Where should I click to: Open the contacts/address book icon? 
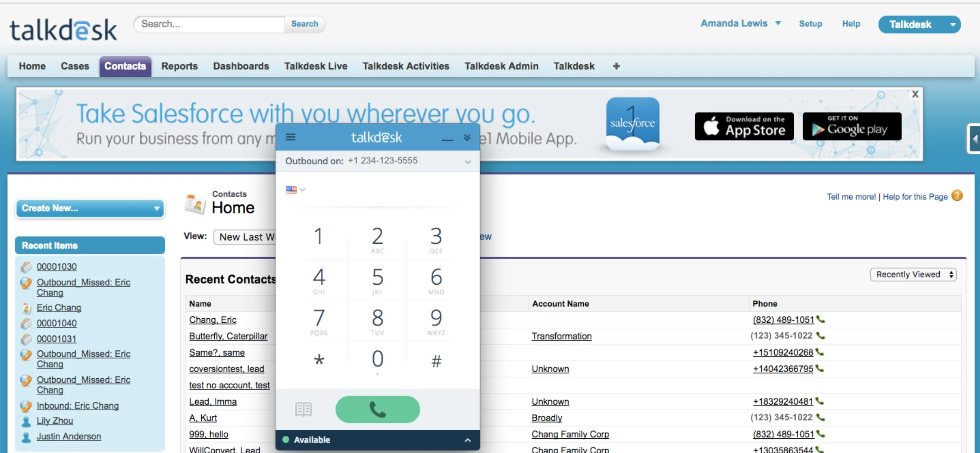click(x=303, y=408)
